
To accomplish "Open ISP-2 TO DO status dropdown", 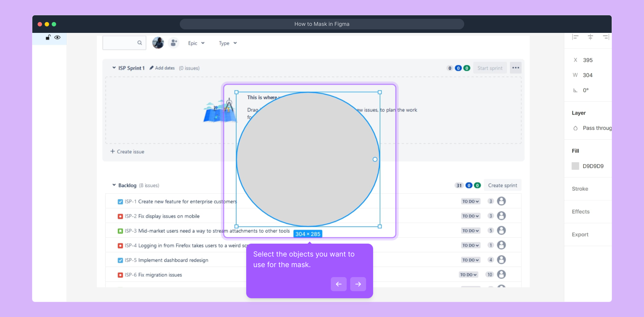I will [470, 216].
